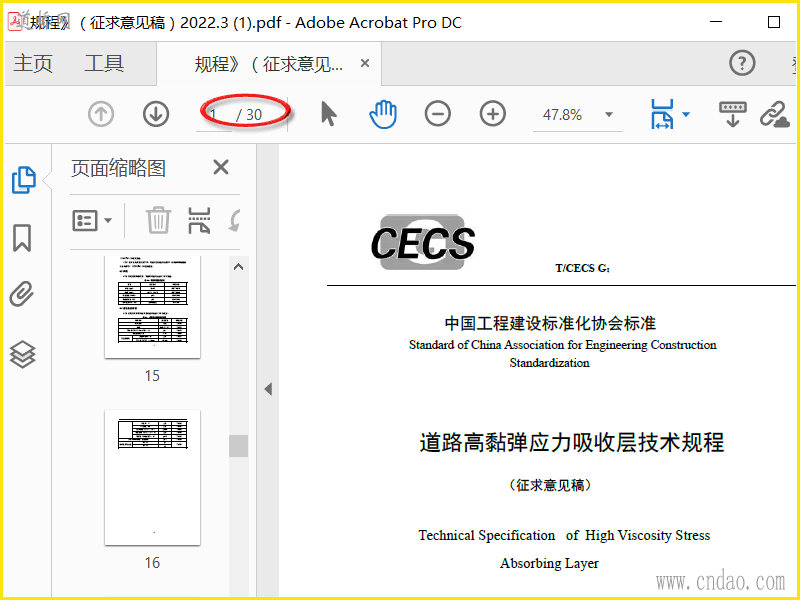This screenshot has width=800, height=600.
Task: Click the title 道路高黏弹应力吸收层技术规程
Action: coord(571,442)
